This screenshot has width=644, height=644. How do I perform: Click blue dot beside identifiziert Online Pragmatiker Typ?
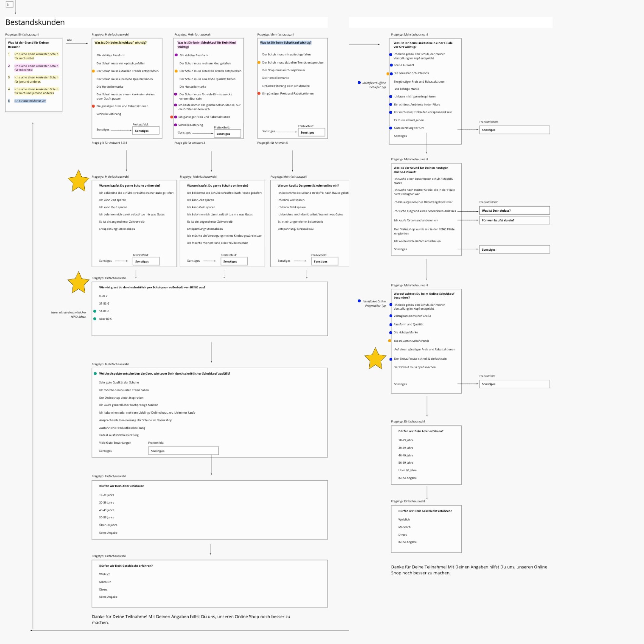tap(359, 301)
